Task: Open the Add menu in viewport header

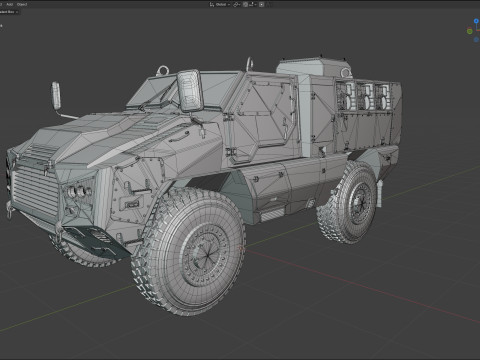Action: (10, 4)
